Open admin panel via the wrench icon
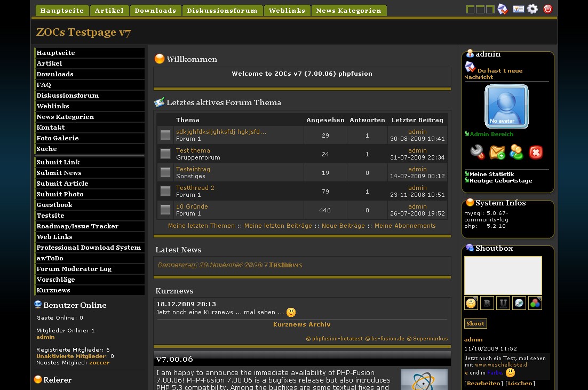This screenshot has height=390, width=588. [477, 153]
